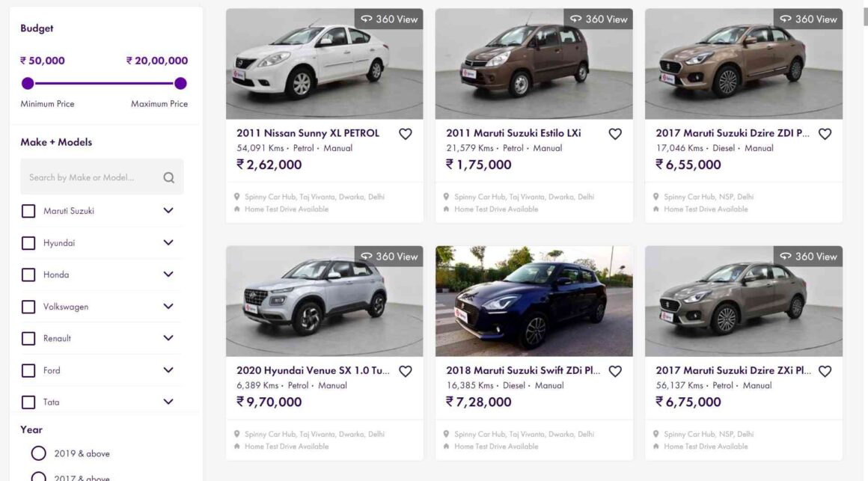Click the search magnifier in Make filter
Image resolution: width=868 pixels, height=481 pixels.
(168, 177)
